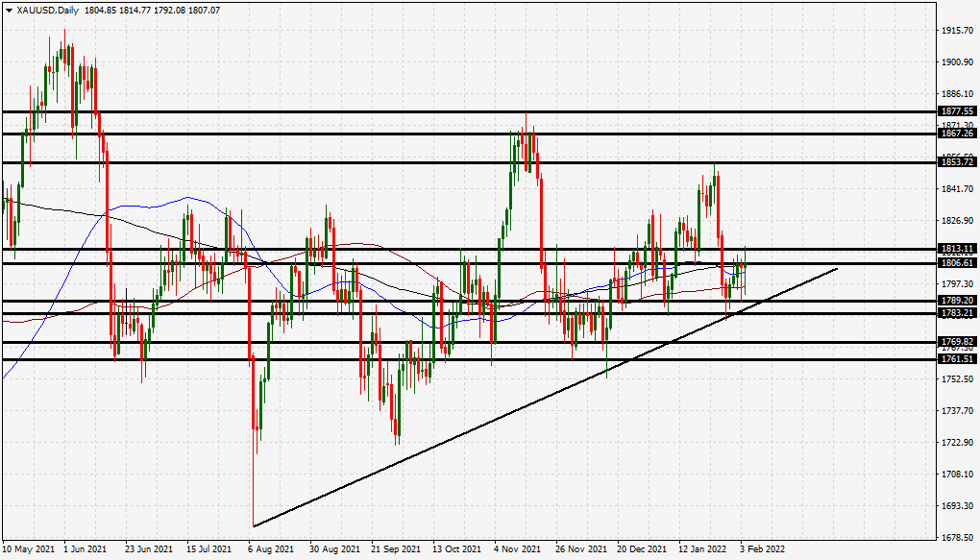Select the 1761.51 horizontal level label
The height and width of the screenshot is (560, 980).
957,359
